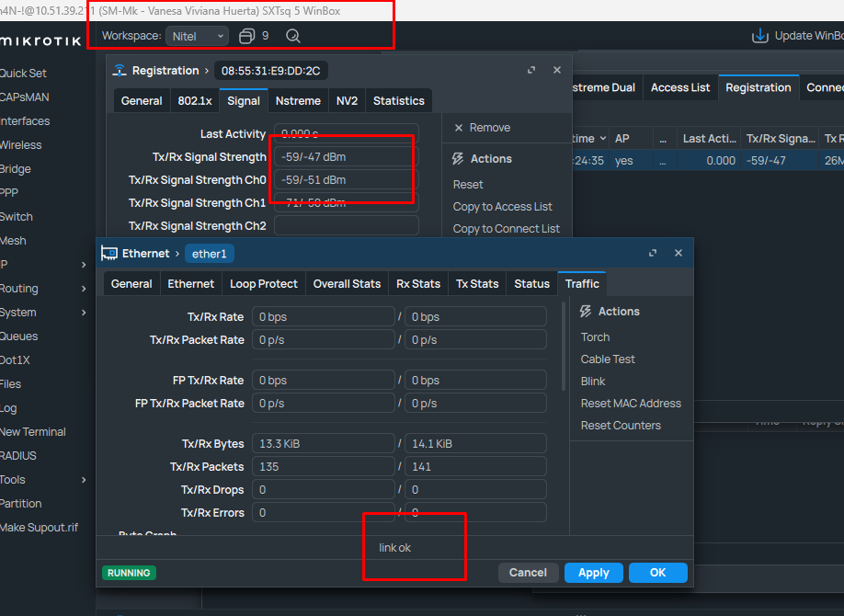Expand the Tools submenu in sidebar
Image resolution: width=844 pixels, height=616 pixels.
point(84,480)
